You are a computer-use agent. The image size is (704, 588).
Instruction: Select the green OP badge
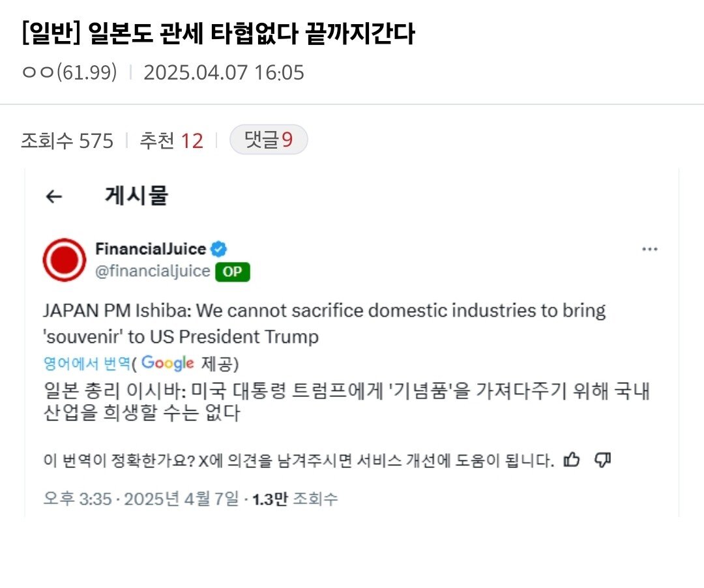(233, 272)
